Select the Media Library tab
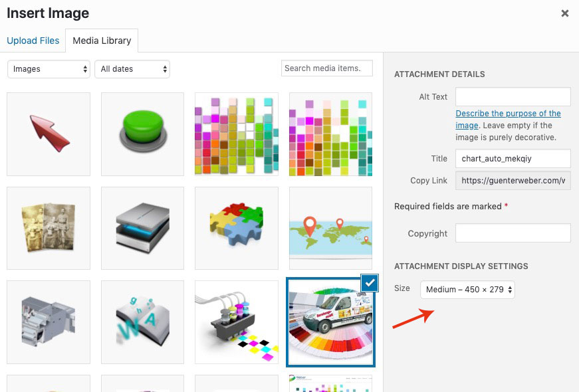Screen dimensions: 579x392 pos(102,41)
